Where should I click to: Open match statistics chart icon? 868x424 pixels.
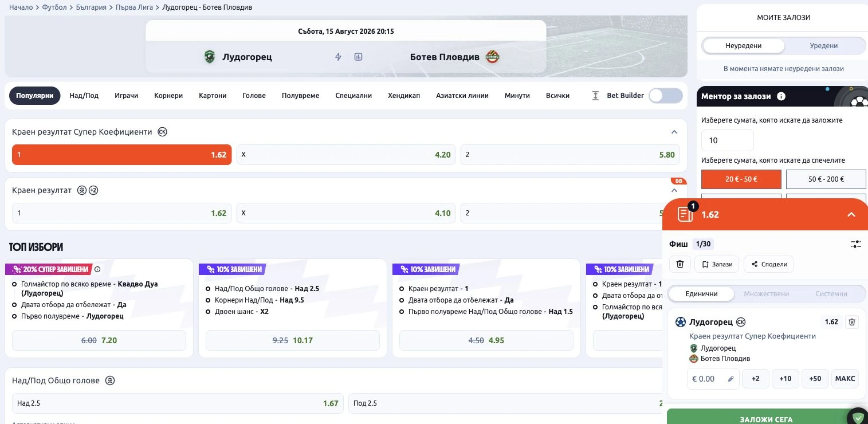click(358, 57)
